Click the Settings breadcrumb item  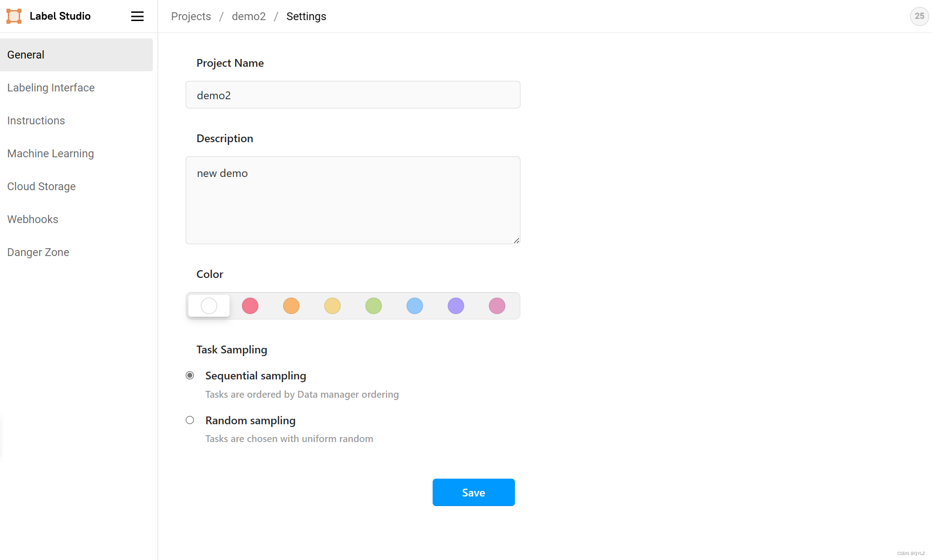306,16
